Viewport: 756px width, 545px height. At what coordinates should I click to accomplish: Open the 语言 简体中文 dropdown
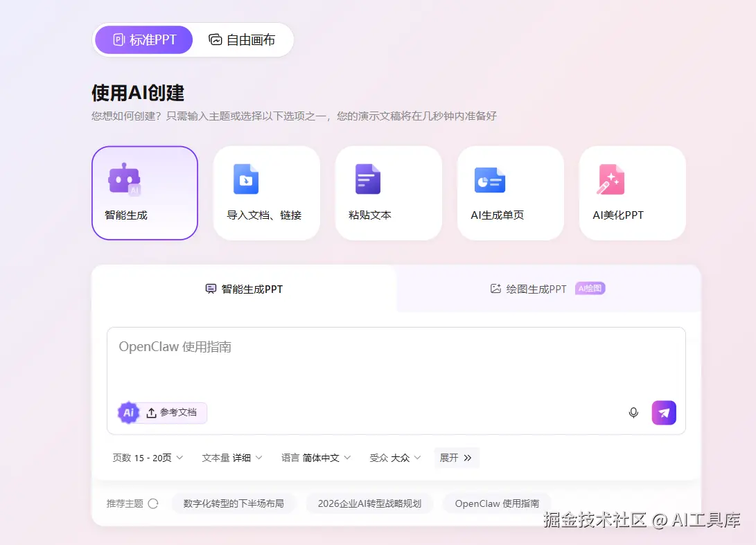click(316, 458)
